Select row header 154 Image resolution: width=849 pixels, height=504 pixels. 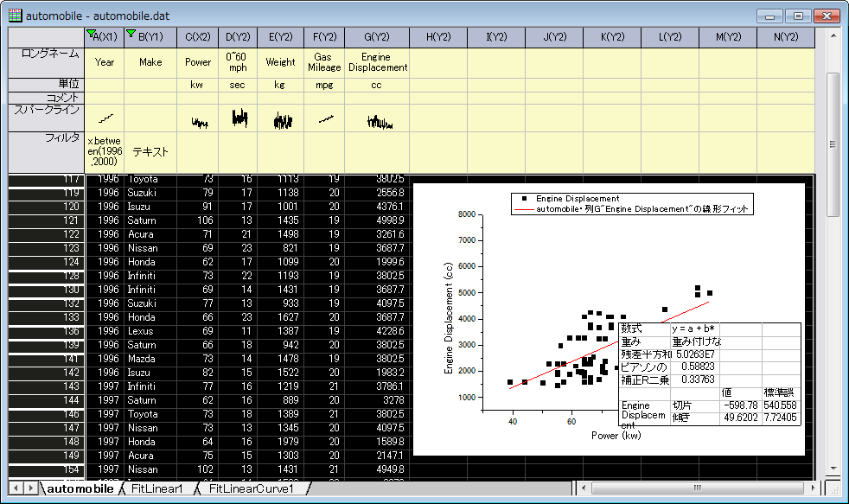pos(47,469)
